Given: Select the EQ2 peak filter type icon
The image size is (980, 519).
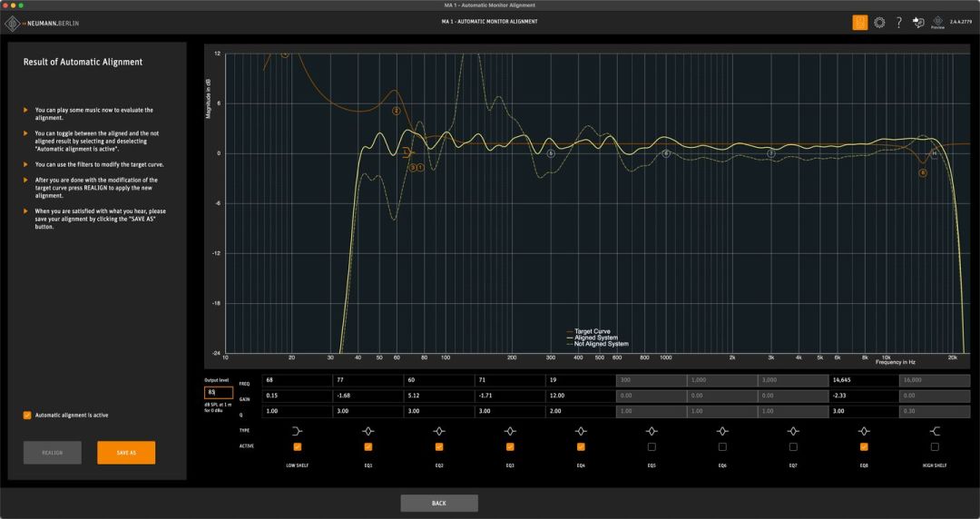Looking at the screenshot, I should [439, 431].
